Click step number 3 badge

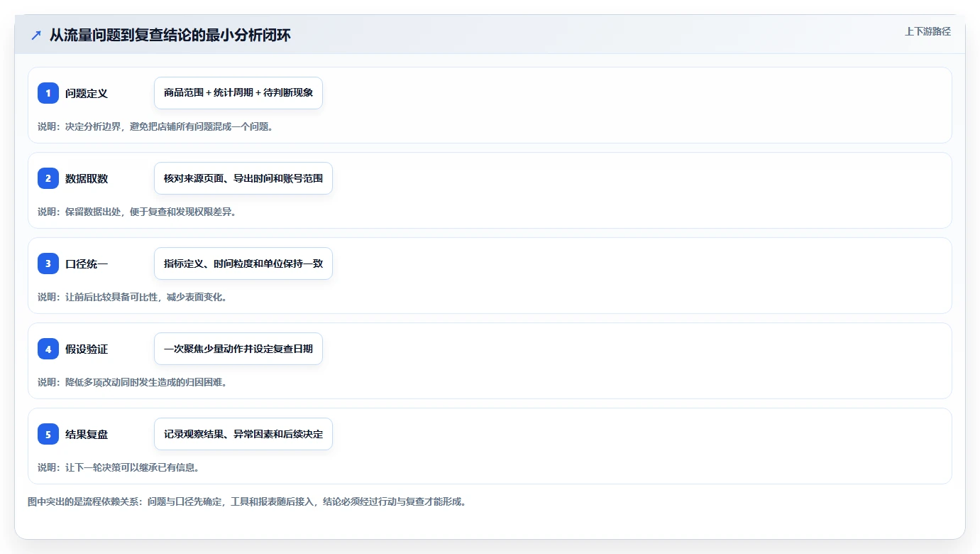pos(48,264)
